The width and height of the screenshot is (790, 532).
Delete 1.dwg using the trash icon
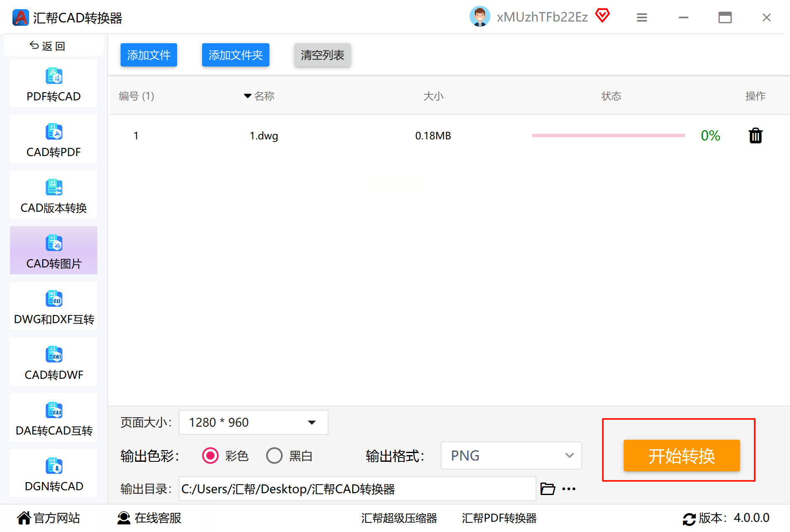coord(755,135)
